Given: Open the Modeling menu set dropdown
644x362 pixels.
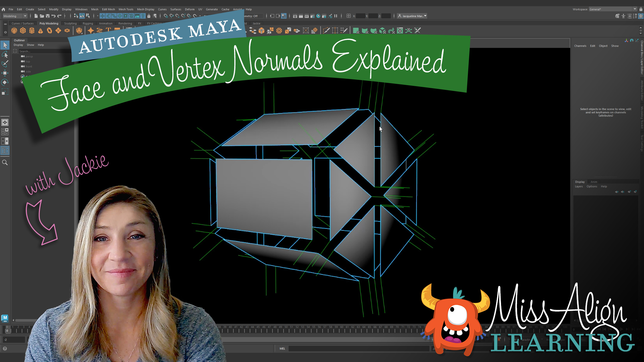Looking at the screenshot, I should (15, 16).
